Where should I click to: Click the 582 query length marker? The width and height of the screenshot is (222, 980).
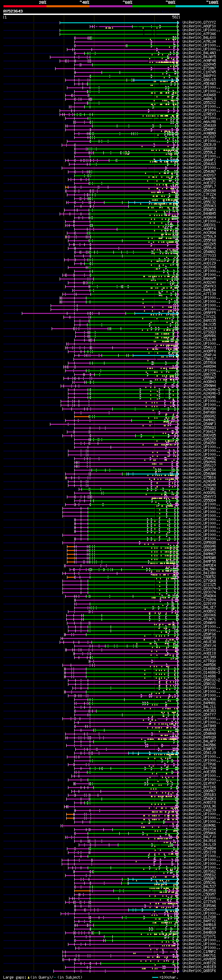click(x=175, y=17)
